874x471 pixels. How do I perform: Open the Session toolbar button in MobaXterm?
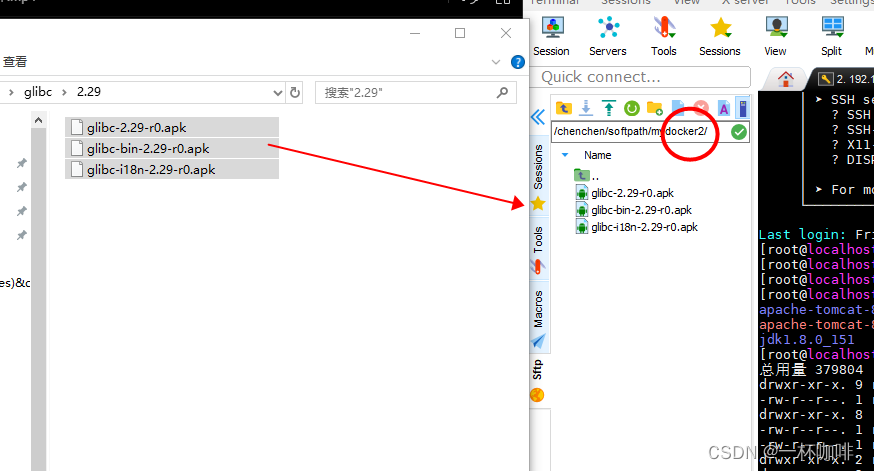pyautogui.click(x=551, y=36)
